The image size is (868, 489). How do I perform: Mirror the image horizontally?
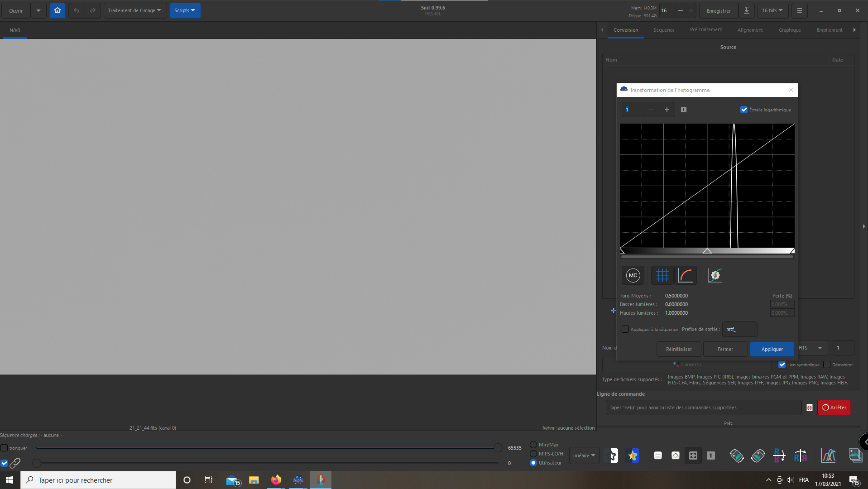(x=801, y=455)
